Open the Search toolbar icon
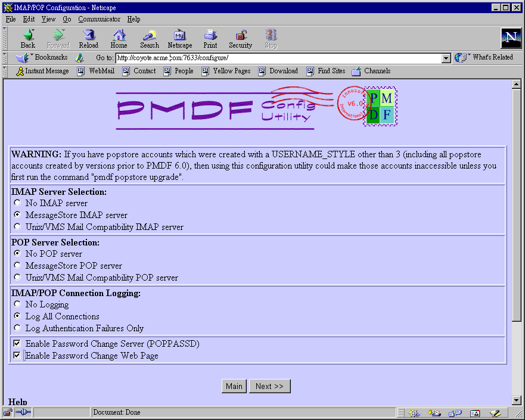Screen dimensions: 525x420 pos(150,38)
